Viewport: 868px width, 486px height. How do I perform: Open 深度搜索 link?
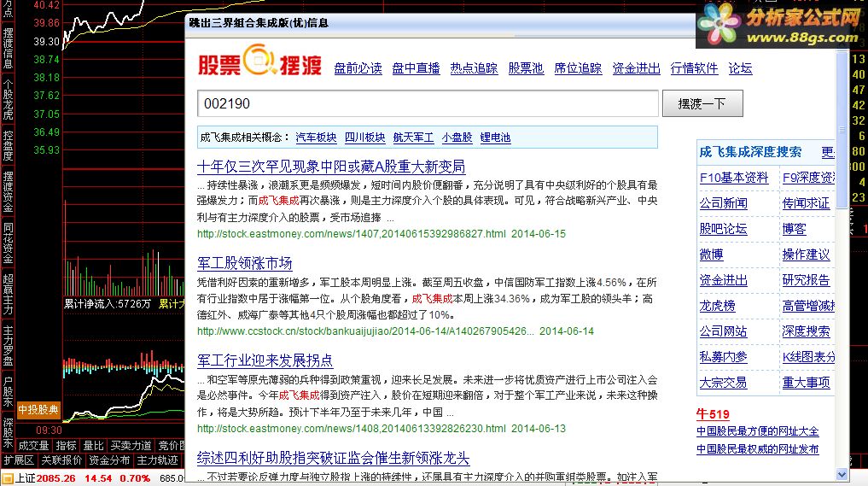tap(806, 331)
